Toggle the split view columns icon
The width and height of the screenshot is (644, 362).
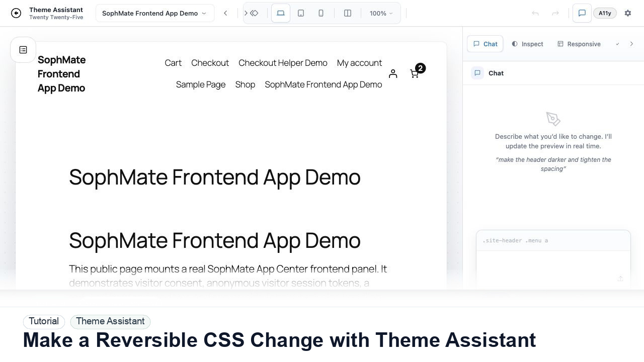348,13
